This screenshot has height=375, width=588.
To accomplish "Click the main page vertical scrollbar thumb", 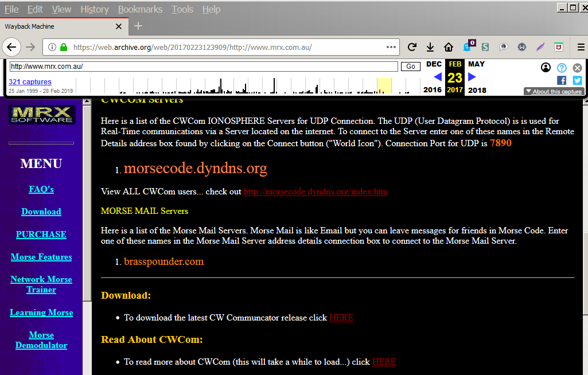I will pyautogui.click(x=585, y=274).
